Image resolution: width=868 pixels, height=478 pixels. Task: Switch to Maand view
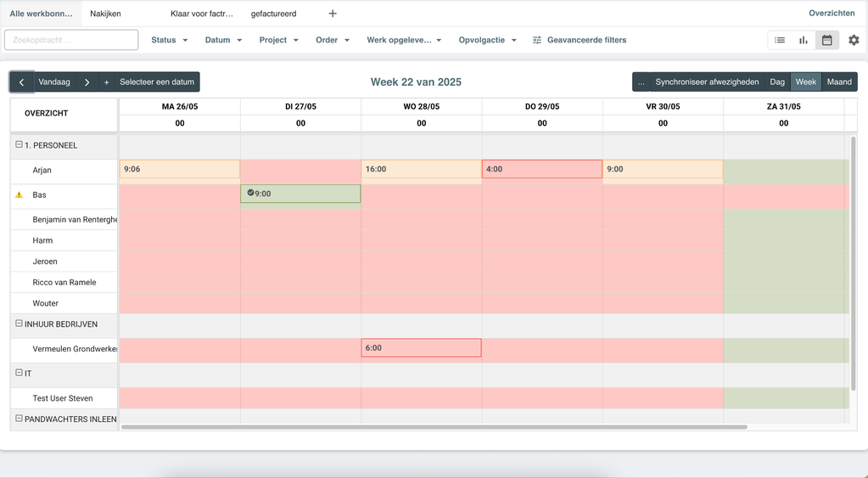(x=839, y=82)
